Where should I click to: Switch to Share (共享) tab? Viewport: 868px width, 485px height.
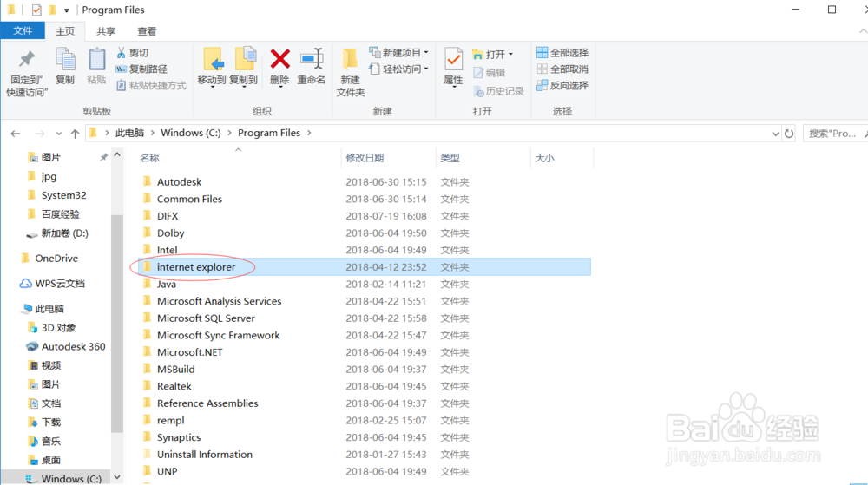click(106, 31)
